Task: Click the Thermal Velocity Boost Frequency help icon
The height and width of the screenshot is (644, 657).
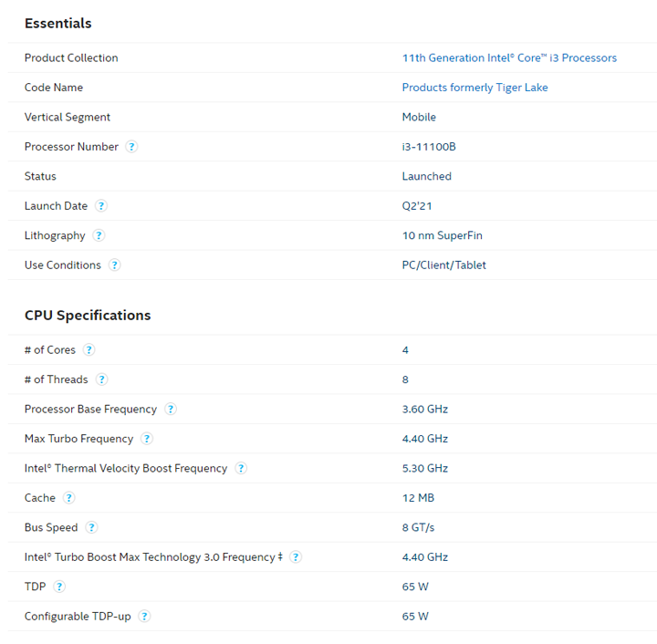Action: click(x=241, y=468)
